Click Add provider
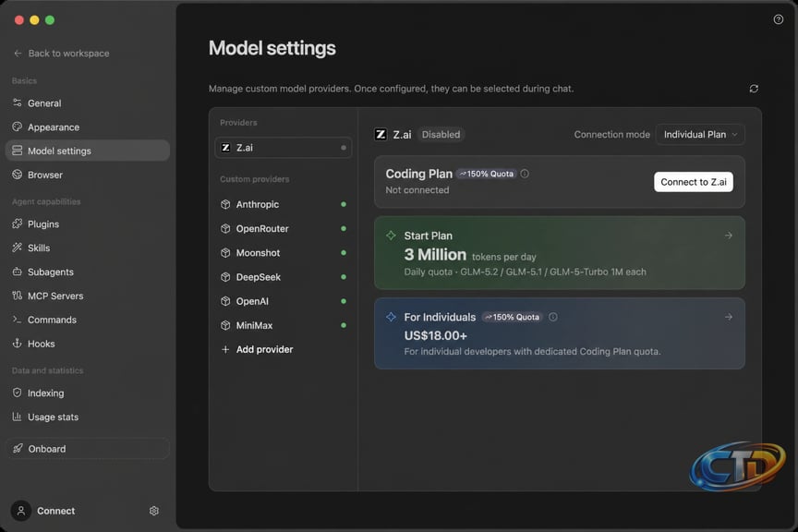798x532 pixels. click(x=283, y=349)
